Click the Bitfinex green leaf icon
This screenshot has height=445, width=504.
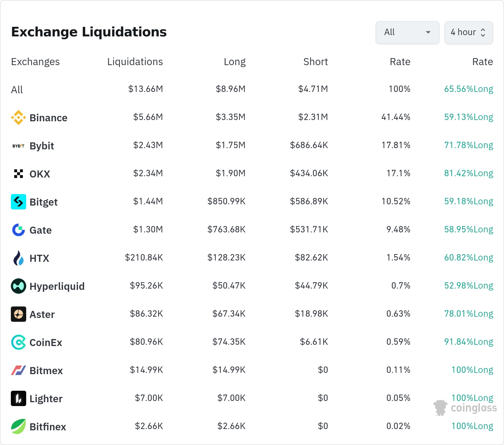19,426
